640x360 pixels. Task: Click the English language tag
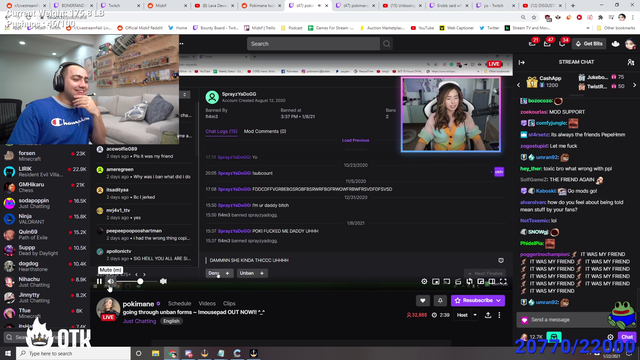pos(171,321)
